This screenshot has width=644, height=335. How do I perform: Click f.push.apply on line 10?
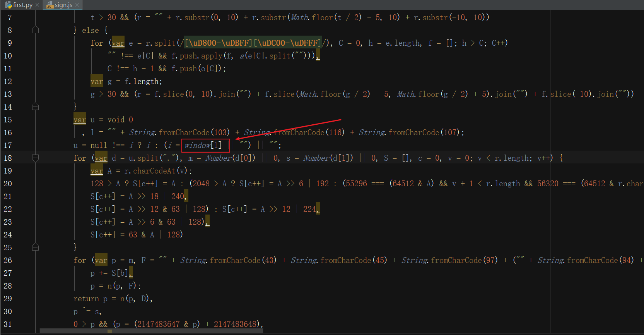197,56
